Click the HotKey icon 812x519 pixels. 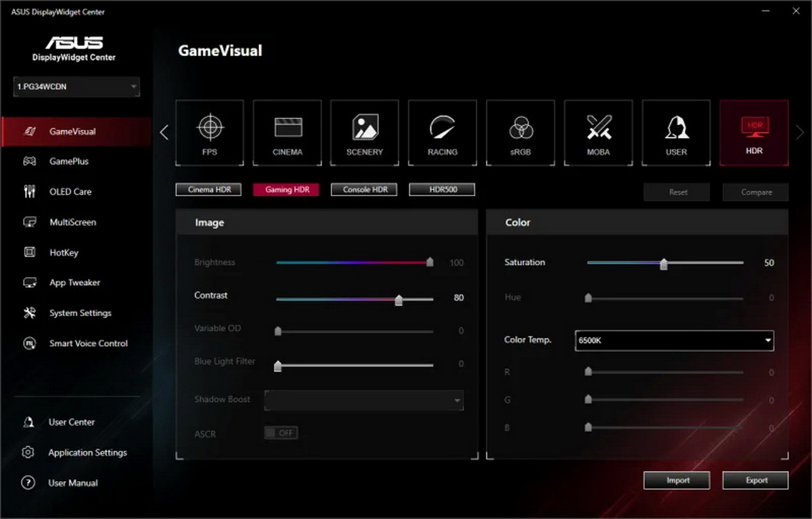tap(29, 252)
